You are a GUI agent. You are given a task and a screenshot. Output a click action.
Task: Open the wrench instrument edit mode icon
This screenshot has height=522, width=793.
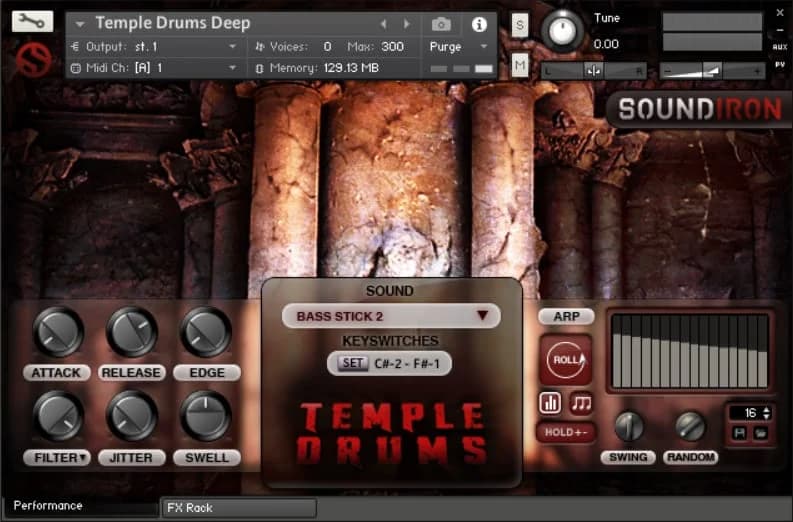pyautogui.click(x=32, y=21)
